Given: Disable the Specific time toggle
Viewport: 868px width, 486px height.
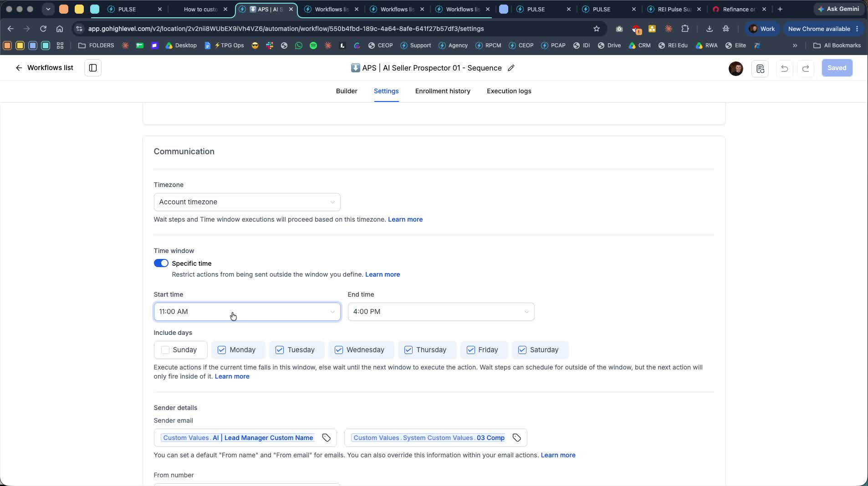Looking at the screenshot, I should click(x=161, y=263).
